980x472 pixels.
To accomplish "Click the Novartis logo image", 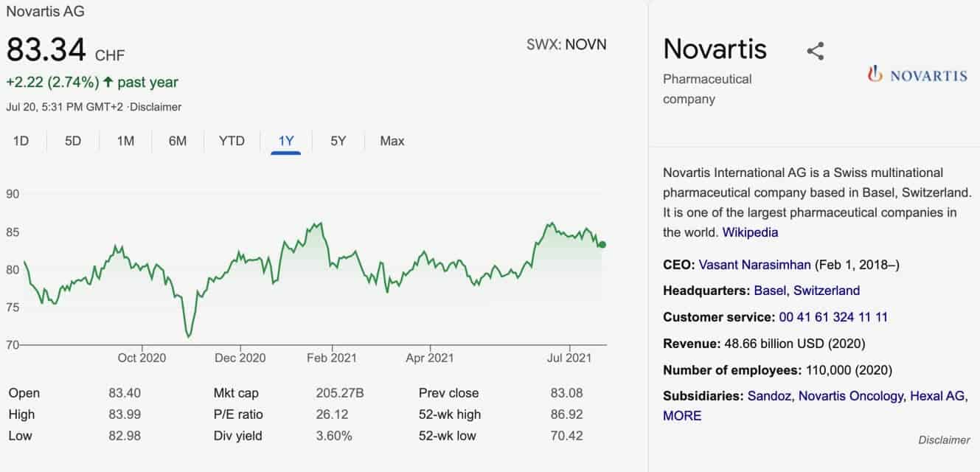I will click(917, 74).
